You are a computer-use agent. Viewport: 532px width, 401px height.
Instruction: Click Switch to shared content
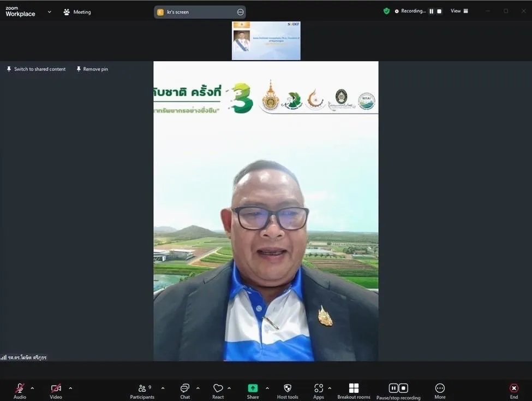tap(36, 69)
